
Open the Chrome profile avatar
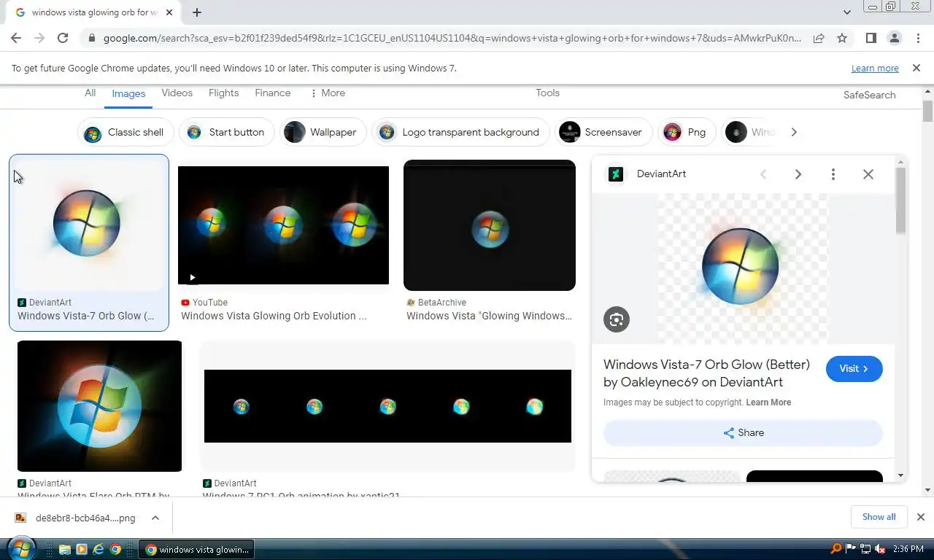pyautogui.click(x=894, y=38)
